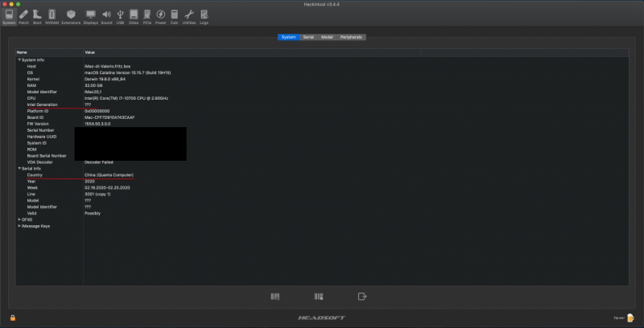The image size is (644, 328).
Task: Open the NVRAM toolbar section
Action: 52,17
